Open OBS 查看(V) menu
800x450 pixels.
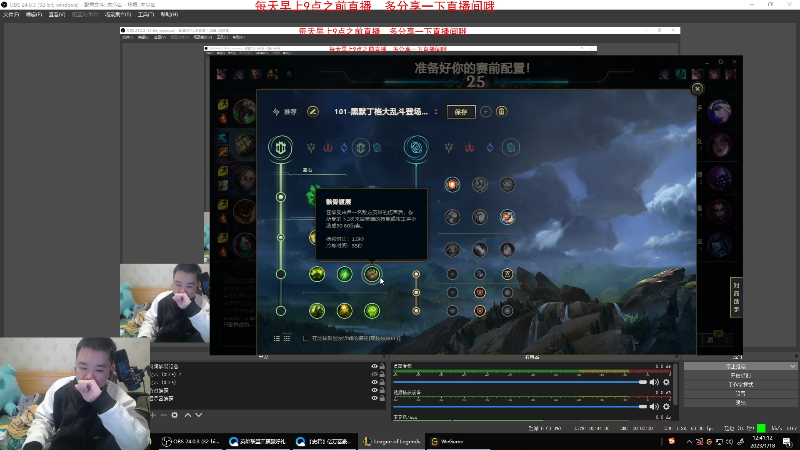57,15
